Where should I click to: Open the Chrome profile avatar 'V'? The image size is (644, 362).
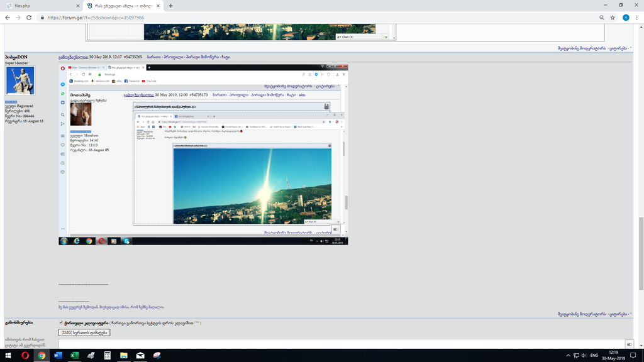pos(626,18)
